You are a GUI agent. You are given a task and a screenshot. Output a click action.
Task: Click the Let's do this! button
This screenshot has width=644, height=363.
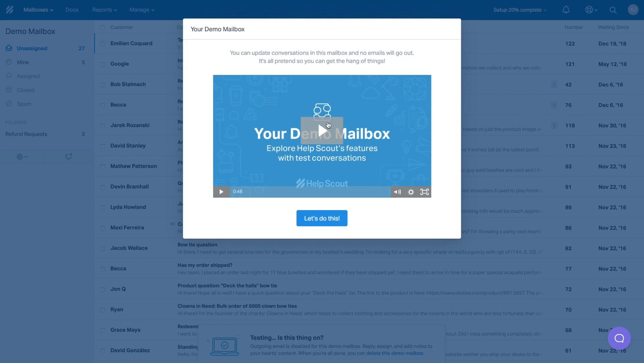[322, 217]
